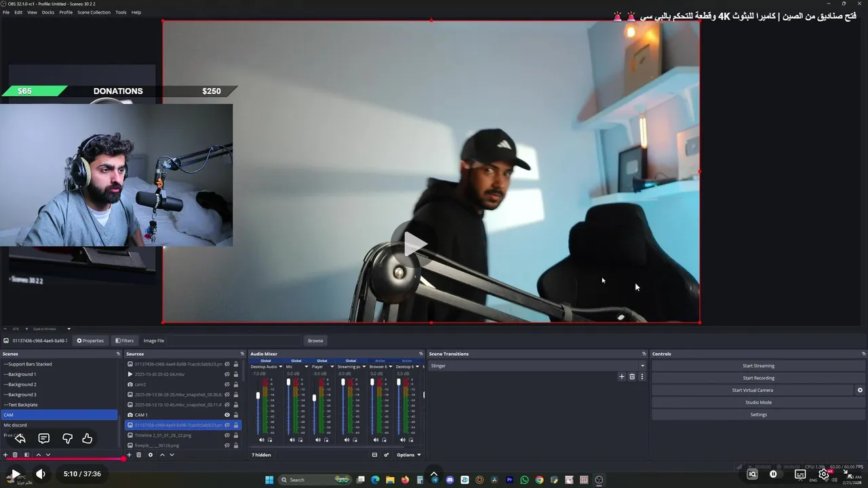Expand Streaming pc channel dropdown
Image resolution: width=868 pixels, height=488 pixels.
click(364, 367)
